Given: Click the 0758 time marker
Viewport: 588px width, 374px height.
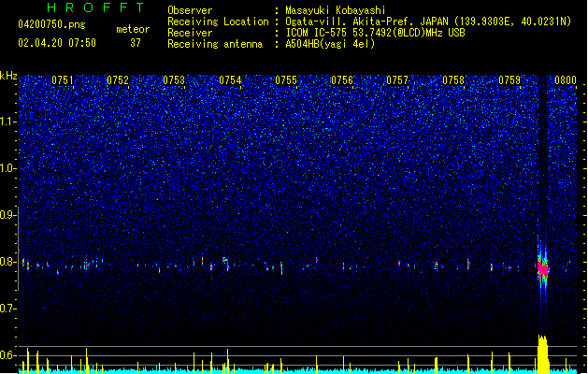Looking at the screenshot, I should tap(453, 80).
